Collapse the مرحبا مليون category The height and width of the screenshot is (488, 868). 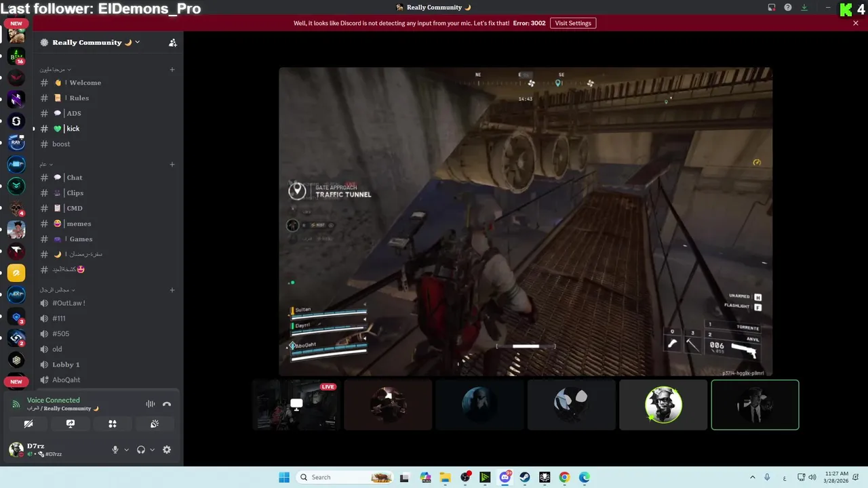pos(55,69)
